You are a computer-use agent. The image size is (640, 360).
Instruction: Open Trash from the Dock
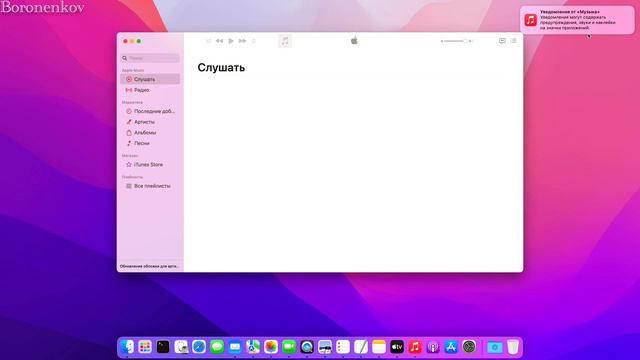click(513, 347)
